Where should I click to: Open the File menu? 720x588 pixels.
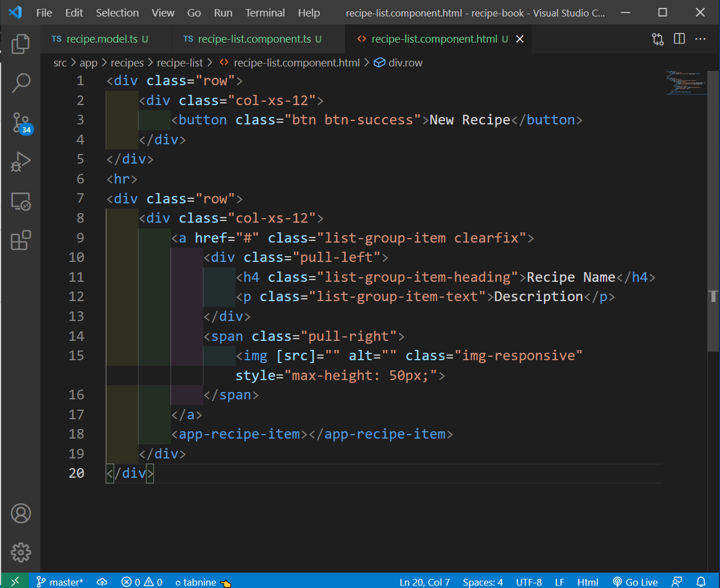tap(44, 12)
